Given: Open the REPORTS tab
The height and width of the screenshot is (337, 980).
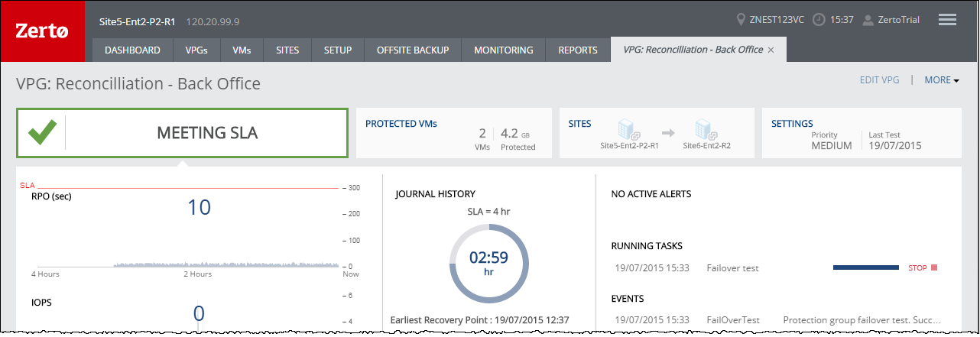Looking at the screenshot, I should [x=578, y=50].
